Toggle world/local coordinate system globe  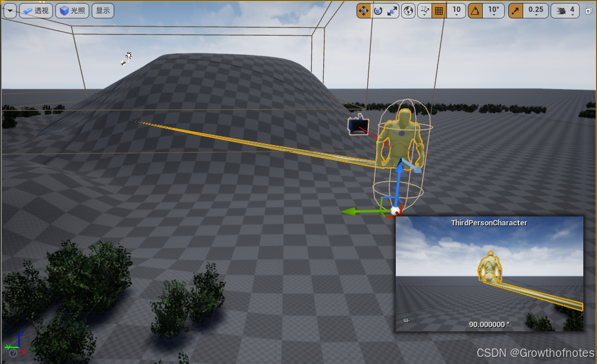408,11
